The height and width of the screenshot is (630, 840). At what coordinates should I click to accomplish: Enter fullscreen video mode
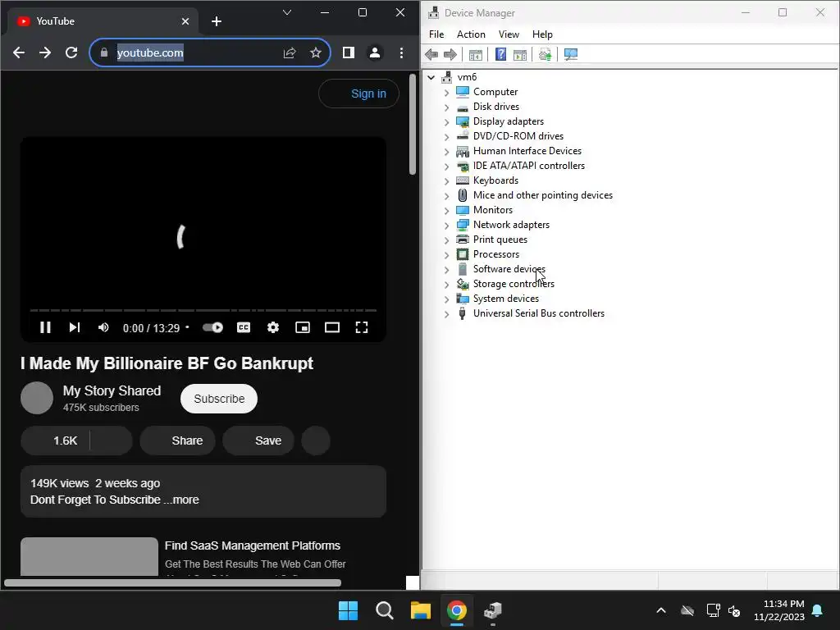(362, 327)
